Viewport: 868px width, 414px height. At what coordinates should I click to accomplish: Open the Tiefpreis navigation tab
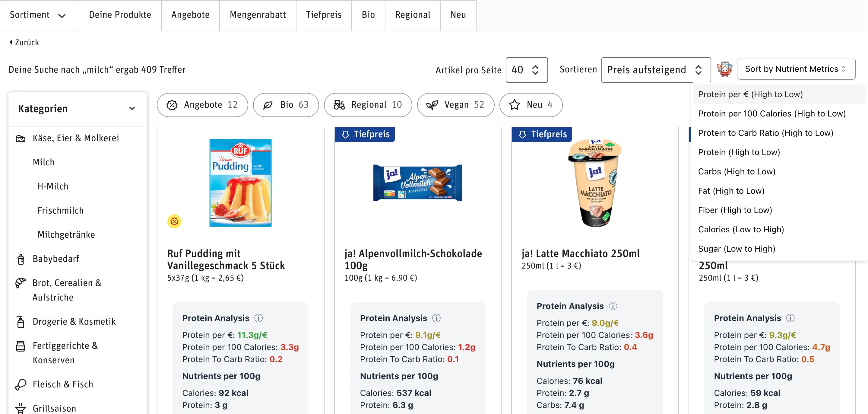click(x=324, y=15)
